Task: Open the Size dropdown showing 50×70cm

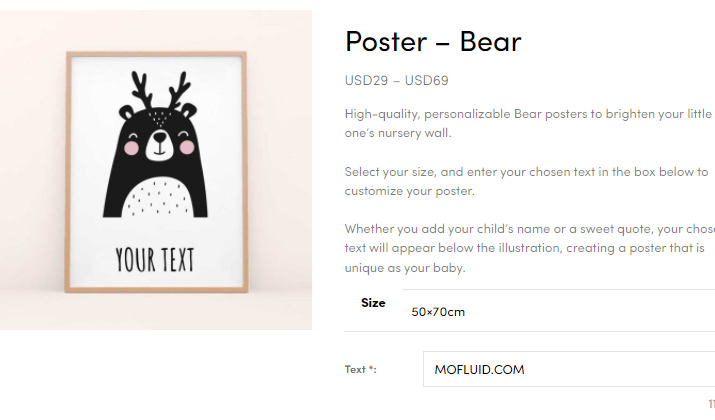Action: [559, 312]
